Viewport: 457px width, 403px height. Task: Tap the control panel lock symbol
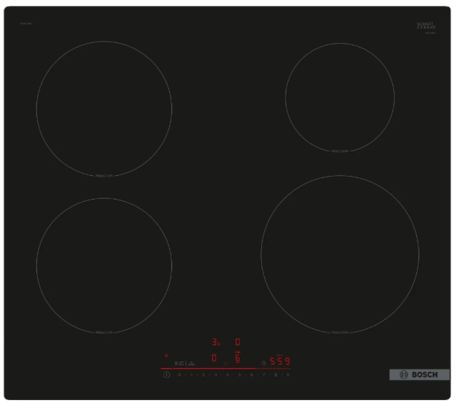click(180, 363)
